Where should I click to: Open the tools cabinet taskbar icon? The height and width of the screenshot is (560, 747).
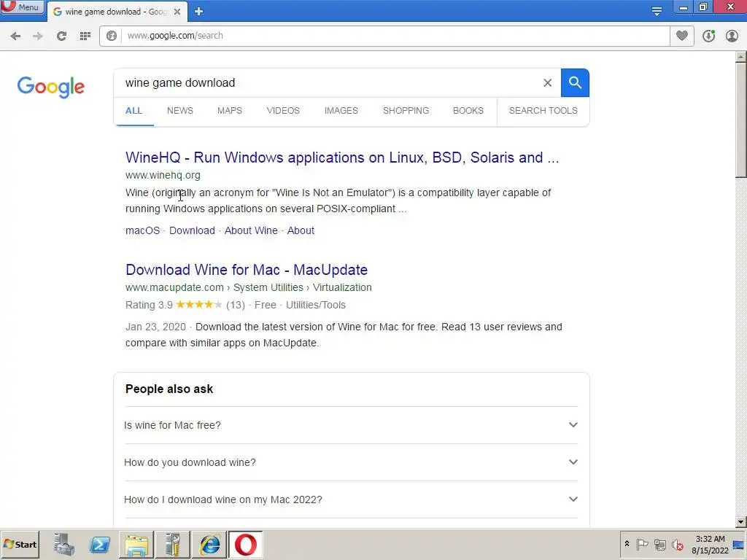pos(173,545)
